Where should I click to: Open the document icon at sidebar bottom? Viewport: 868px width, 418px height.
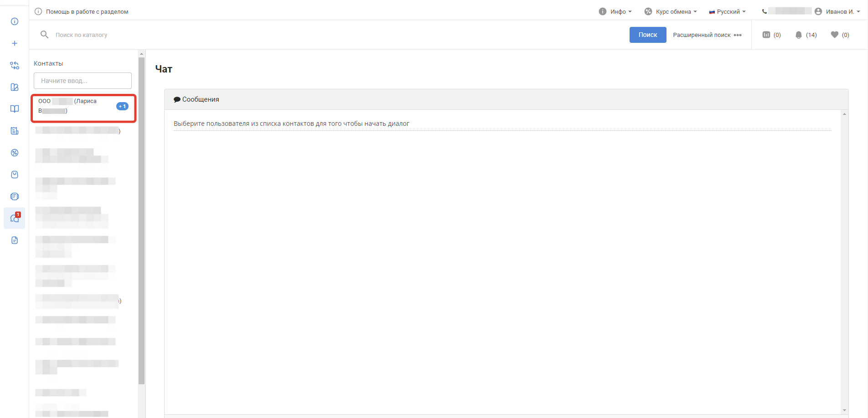15,240
